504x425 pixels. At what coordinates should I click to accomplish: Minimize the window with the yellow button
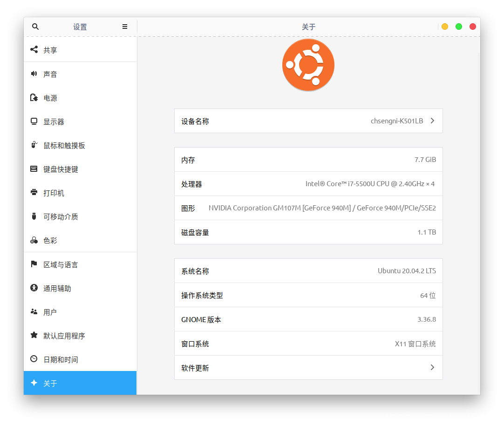pyautogui.click(x=445, y=27)
